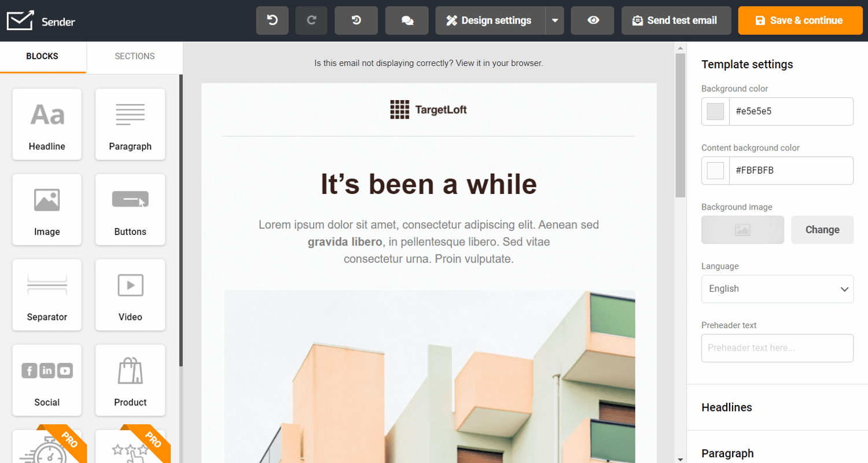Image resolution: width=868 pixels, height=463 pixels.
Task: Click the View it in your browser text
Action: pos(499,63)
